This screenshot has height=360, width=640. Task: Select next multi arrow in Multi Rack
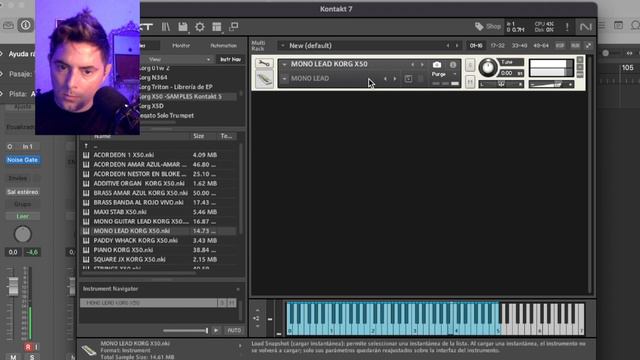[457, 46]
